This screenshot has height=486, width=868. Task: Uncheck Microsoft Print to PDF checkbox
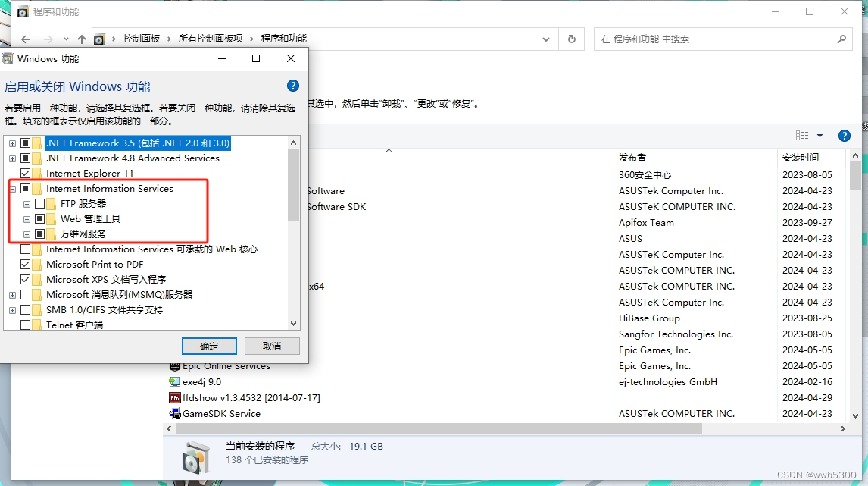[x=26, y=265]
